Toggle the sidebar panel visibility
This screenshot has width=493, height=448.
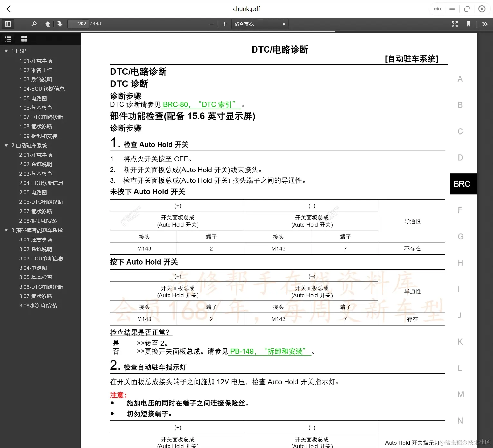tap(8, 24)
